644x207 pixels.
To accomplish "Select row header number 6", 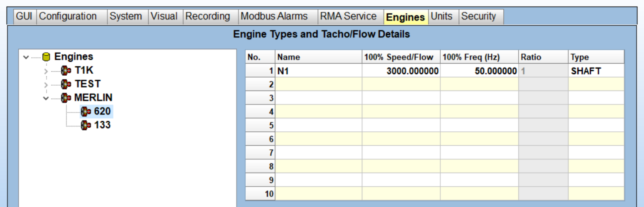I will tap(260, 139).
